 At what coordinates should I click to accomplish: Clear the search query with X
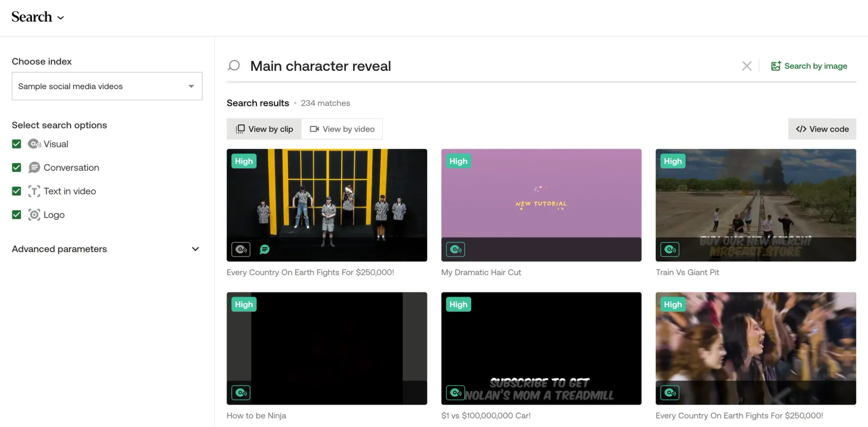tap(746, 66)
